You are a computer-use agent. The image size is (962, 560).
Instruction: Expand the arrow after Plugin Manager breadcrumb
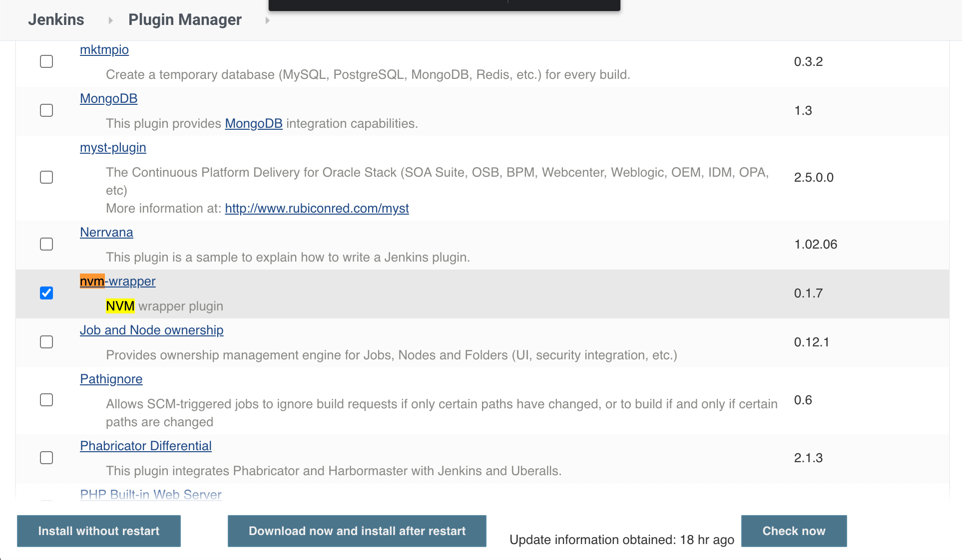point(268,20)
